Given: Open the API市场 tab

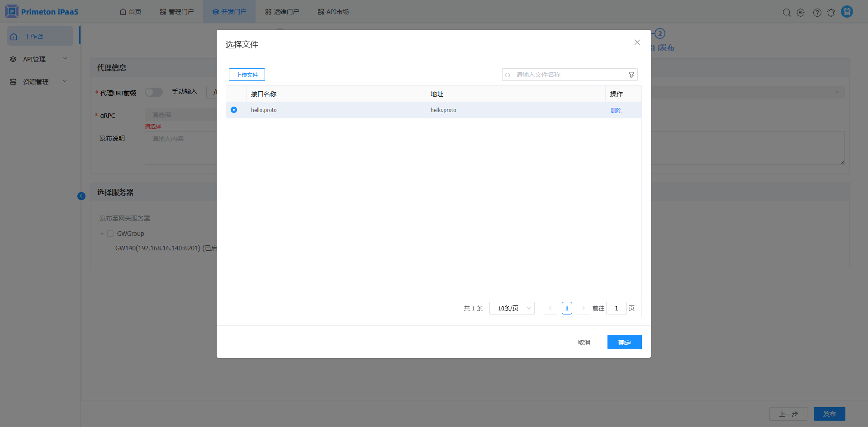Looking at the screenshot, I should point(333,12).
